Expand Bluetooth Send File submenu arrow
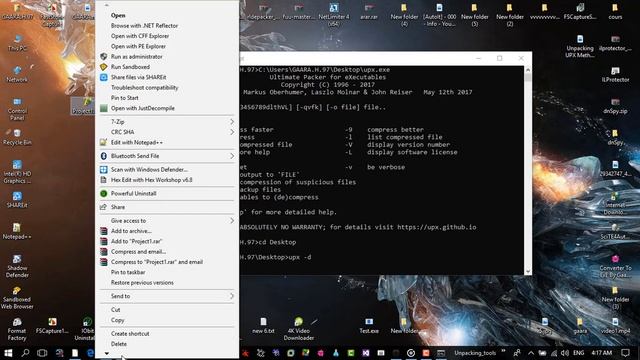 pyautogui.click(x=232, y=156)
